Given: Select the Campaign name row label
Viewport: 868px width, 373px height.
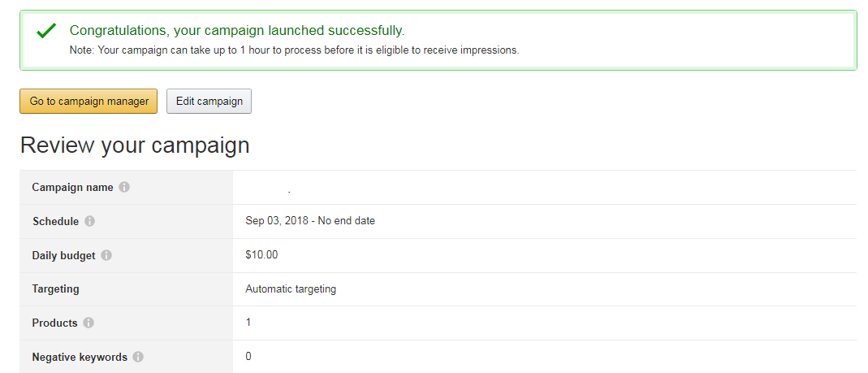Looking at the screenshot, I should [x=72, y=188].
